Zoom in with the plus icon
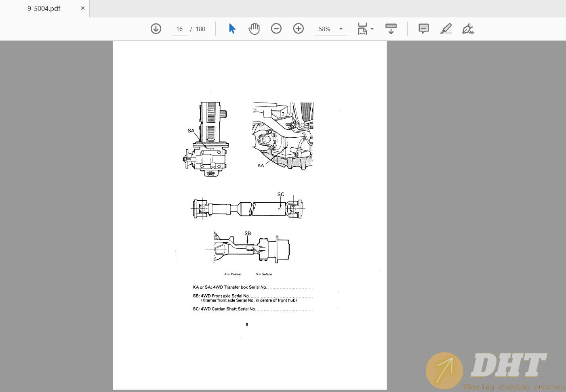566x392 pixels. [x=299, y=29]
